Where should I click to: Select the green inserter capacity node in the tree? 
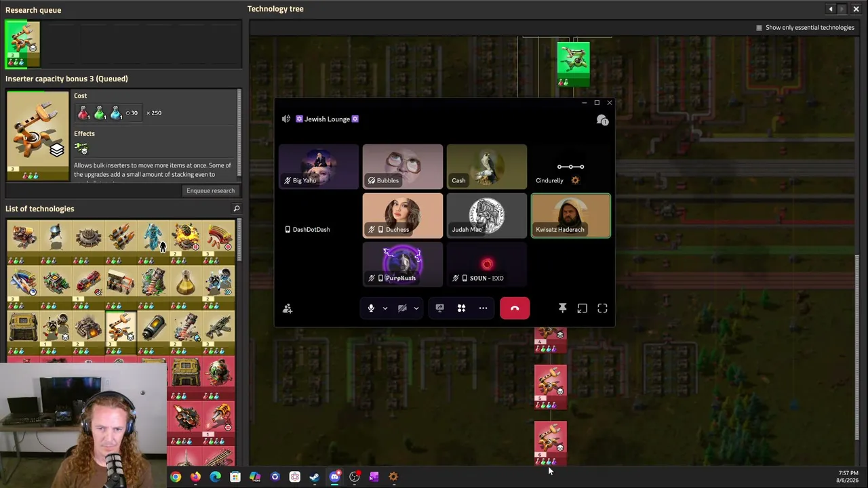574,64
